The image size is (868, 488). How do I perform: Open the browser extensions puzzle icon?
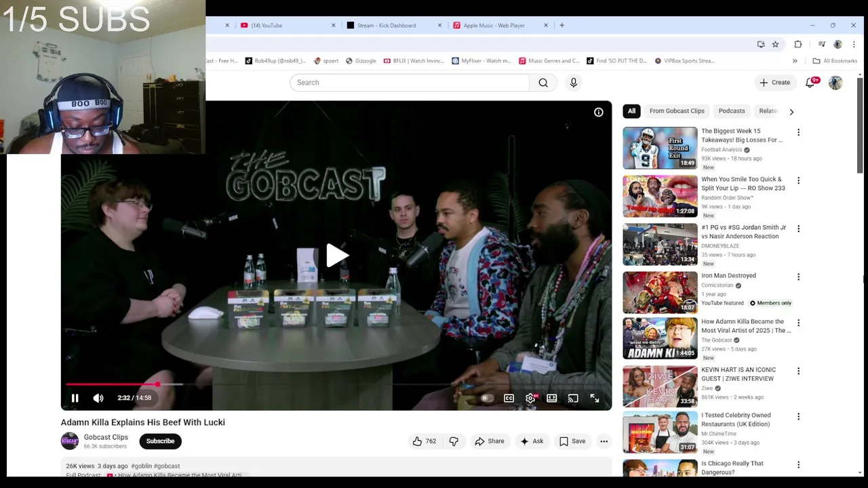click(798, 44)
